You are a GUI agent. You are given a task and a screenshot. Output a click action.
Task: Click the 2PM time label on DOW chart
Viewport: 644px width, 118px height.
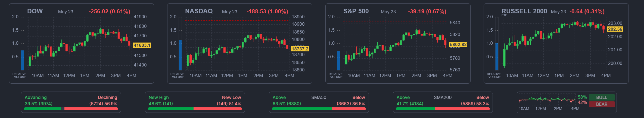pos(100,75)
